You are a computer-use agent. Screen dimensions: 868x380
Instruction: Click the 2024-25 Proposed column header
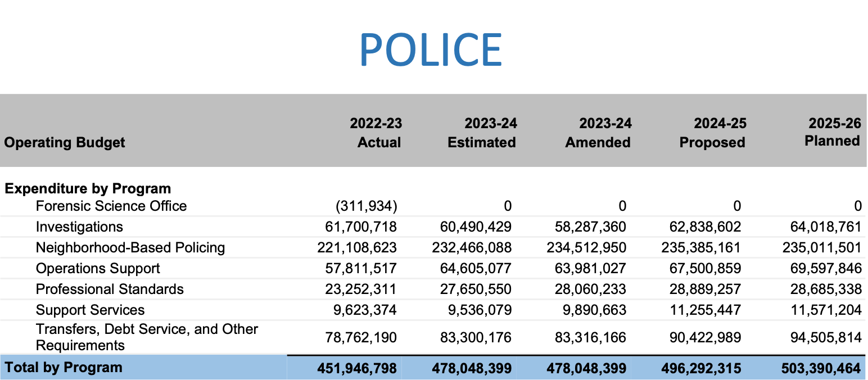tap(712, 133)
